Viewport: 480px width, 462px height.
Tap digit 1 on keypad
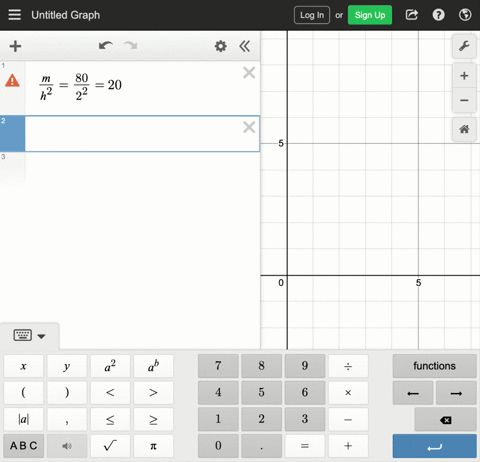point(218,419)
